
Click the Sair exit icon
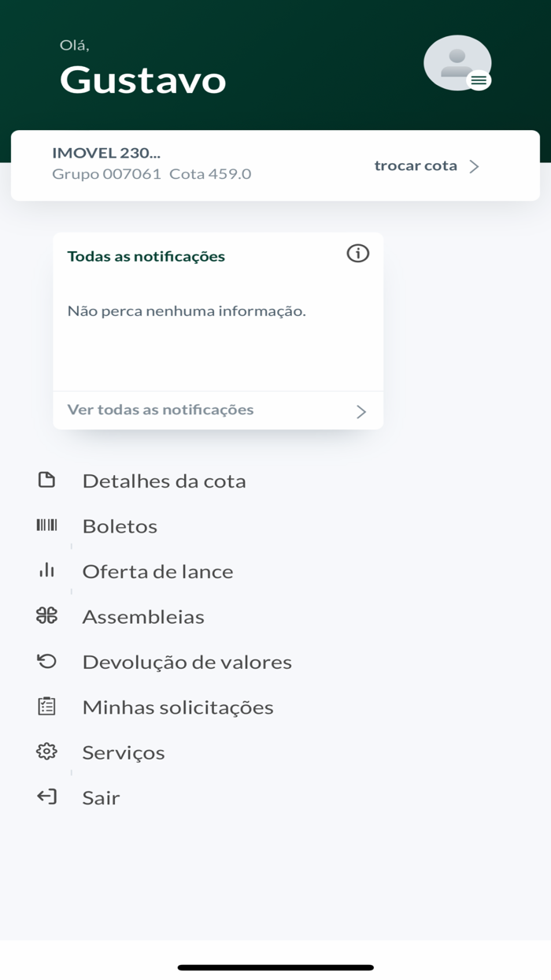[x=47, y=796]
